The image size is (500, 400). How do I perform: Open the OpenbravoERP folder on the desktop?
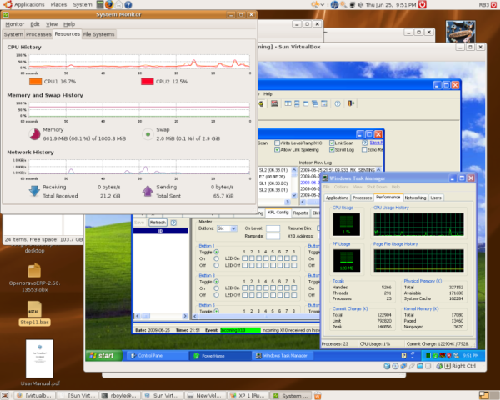coord(34,271)
